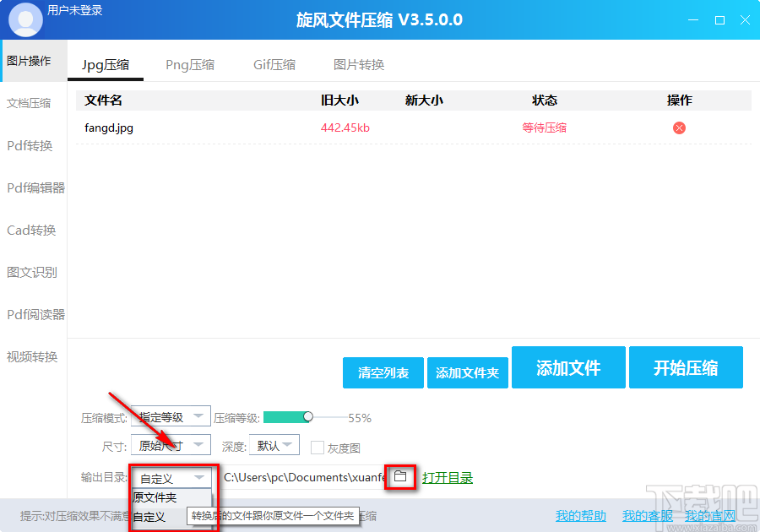Select 原文件夹 from the output directory list
Viewport: 760px width, 532px height.
(x=156, y=497)
